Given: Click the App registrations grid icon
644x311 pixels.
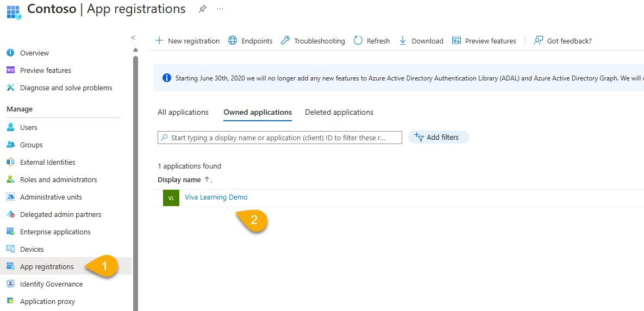Looking at the screenshot, I should pyautogui.click(x=11, y=266).
